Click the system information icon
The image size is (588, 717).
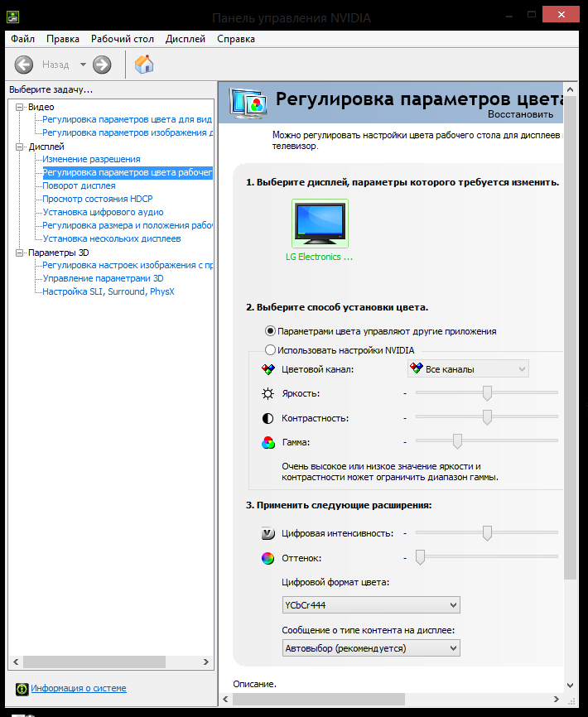tap(22, 689)
